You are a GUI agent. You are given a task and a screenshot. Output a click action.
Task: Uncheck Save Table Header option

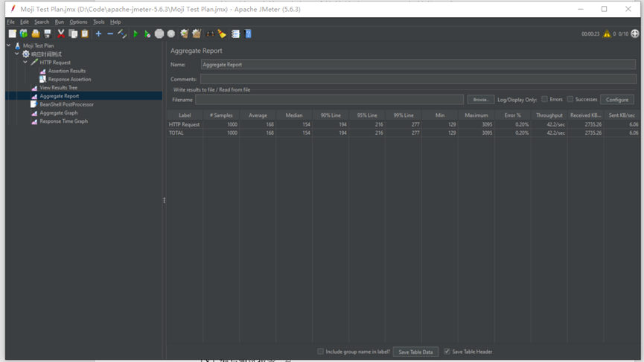[x=447, y=352]
